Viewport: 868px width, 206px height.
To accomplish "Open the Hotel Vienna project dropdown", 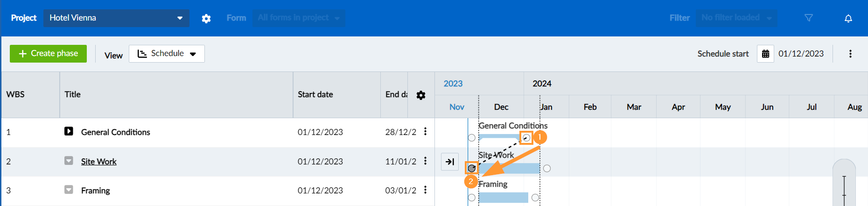I will tap(116, 18).
